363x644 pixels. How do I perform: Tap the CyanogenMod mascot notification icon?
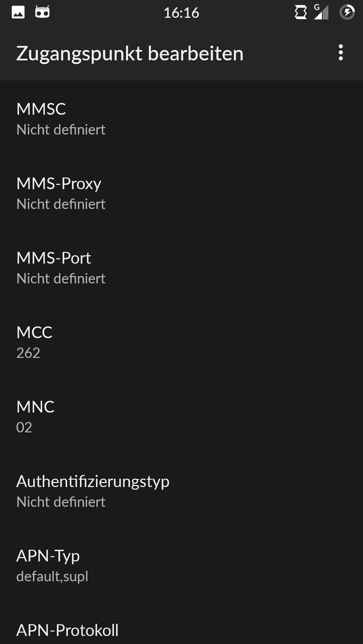(42, 13)
